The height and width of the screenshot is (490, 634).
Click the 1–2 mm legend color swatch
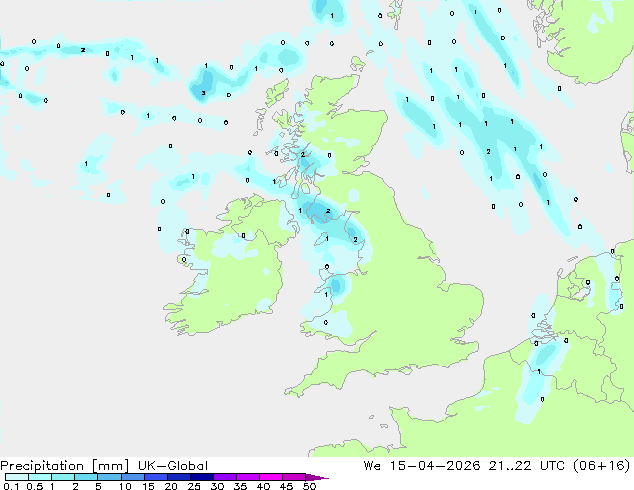tap(63, 477)
